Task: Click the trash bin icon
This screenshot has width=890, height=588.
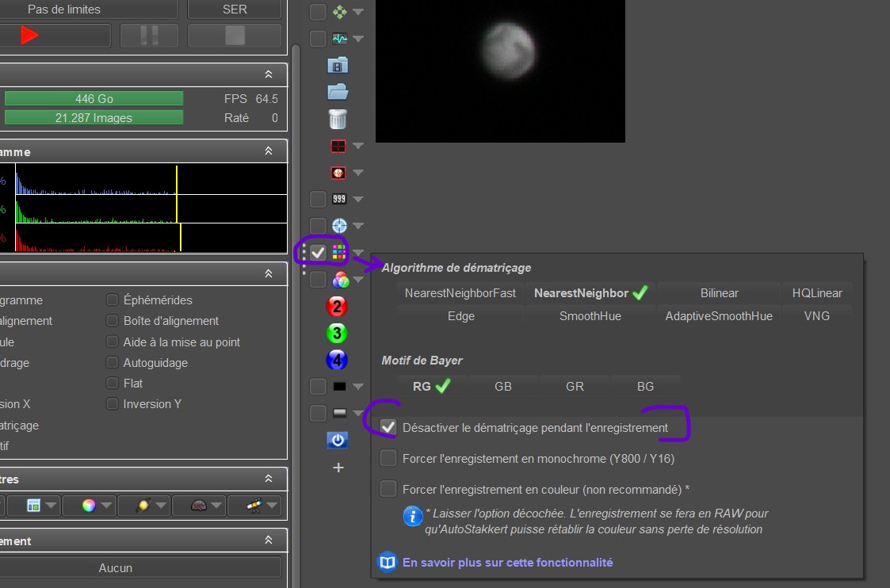Action: coord(338,119)
